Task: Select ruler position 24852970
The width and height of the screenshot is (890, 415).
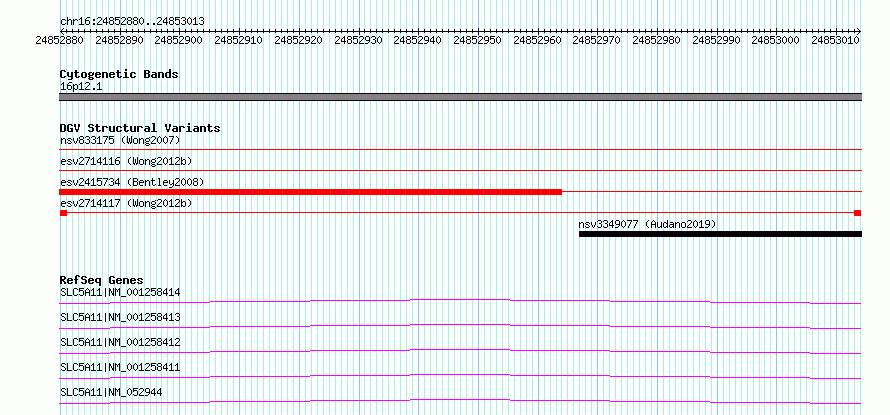Action: 597,40
